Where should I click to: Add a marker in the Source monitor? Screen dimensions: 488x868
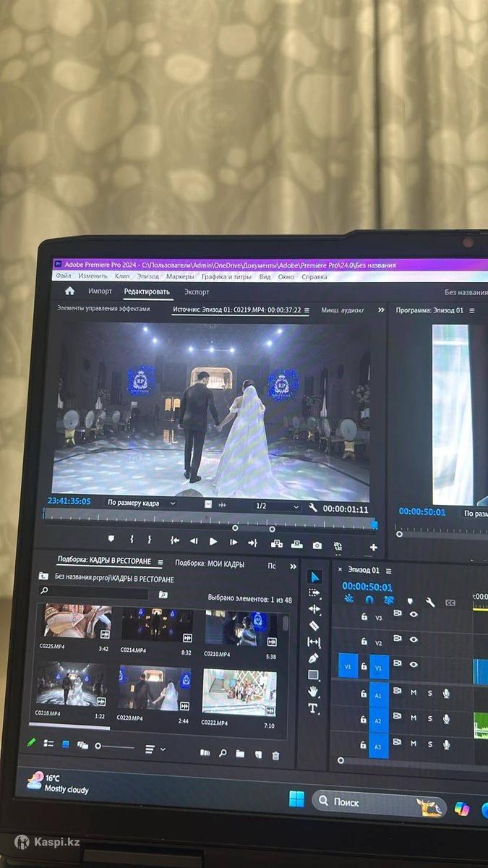coord(111,540)
